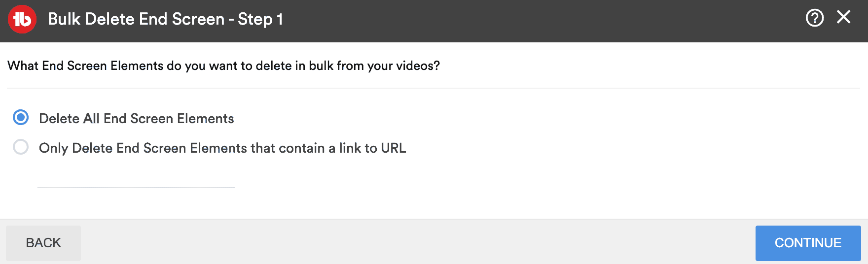
Task: Click the 'Bulk Delete End Screen - Step 1' title
Action: point(166,19)
